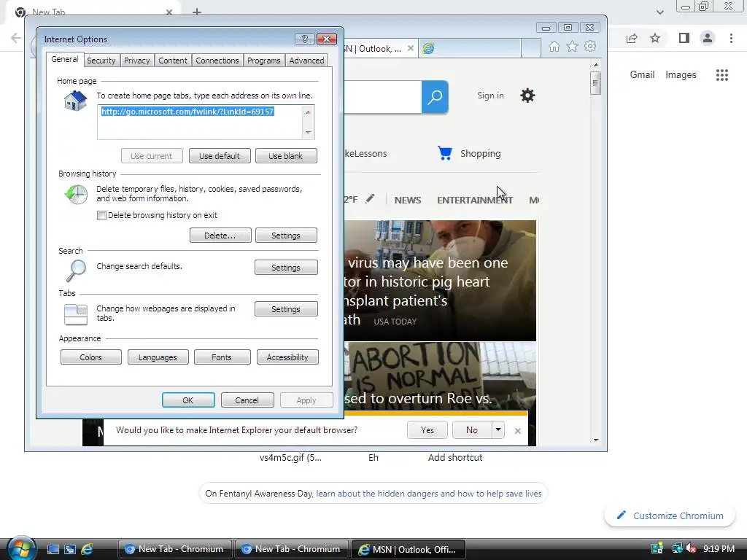Screen dimensions: 747x560
Task: Open Accessibility options
Action: click(287, 357)
